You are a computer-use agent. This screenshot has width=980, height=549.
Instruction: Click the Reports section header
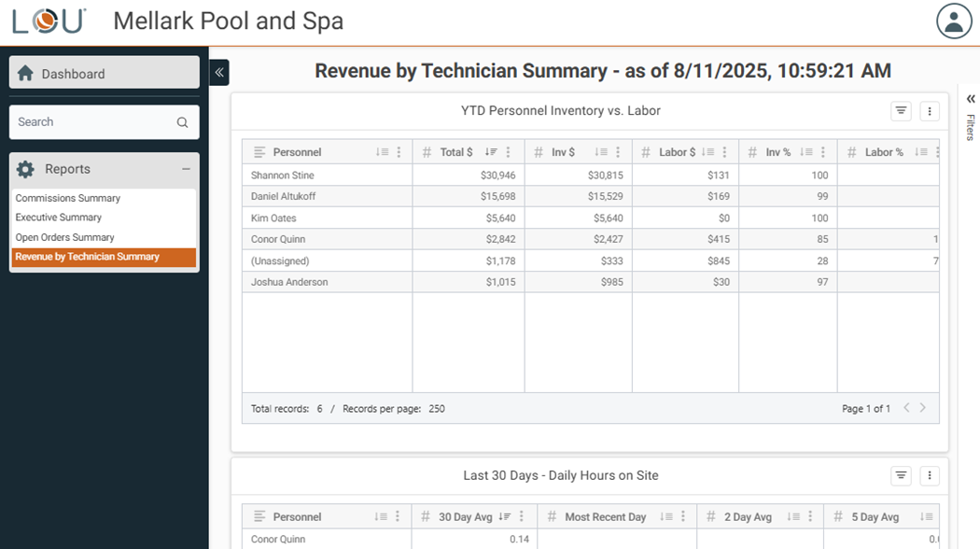click(105, 169)
